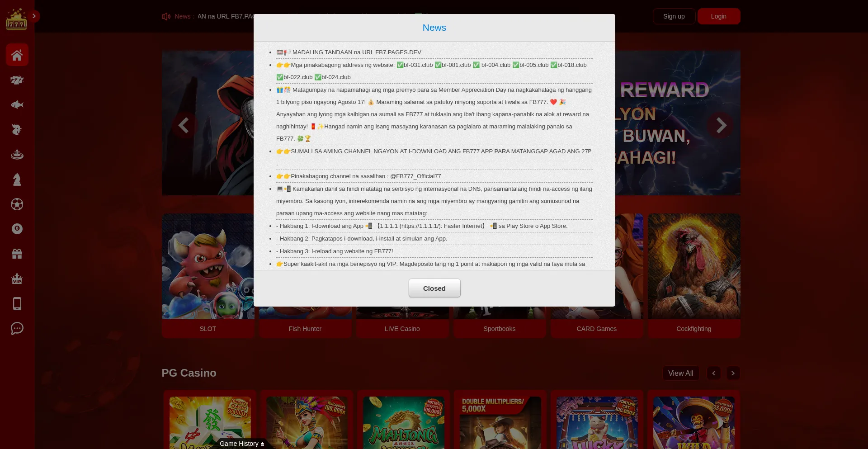Image resolution: width=868 pixels, height=449 pixels.
Task: Click the News dialog title
Action: coord(434,28)
